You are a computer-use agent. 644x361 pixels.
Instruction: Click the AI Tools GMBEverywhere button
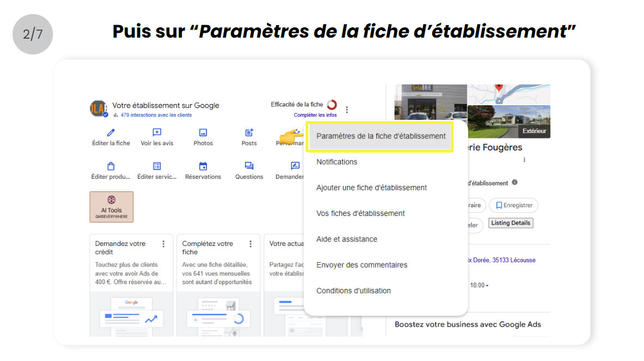tap(111, 207)
